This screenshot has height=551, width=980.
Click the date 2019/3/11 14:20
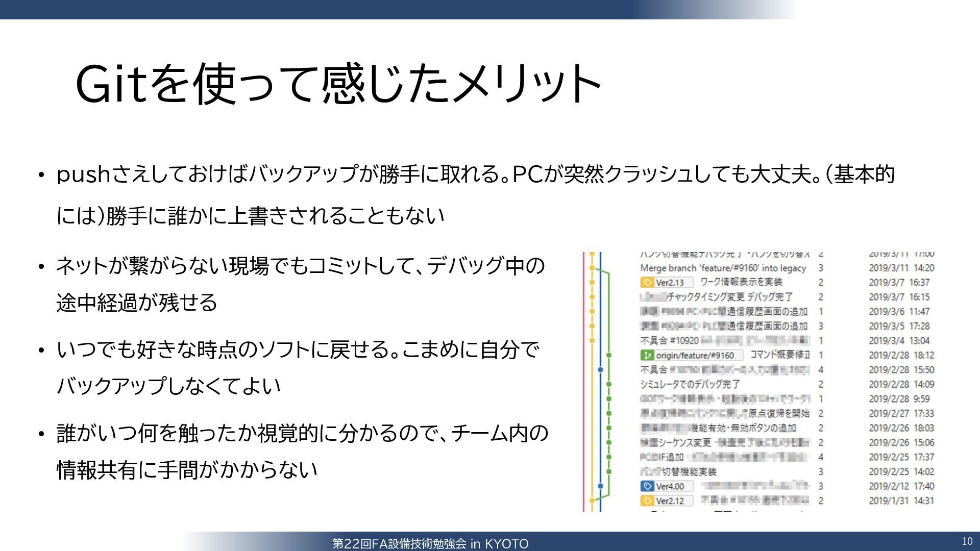901,268
